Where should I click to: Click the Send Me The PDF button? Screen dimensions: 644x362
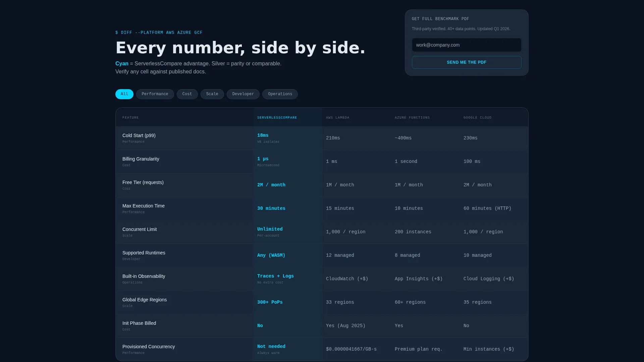pos(467,62)
